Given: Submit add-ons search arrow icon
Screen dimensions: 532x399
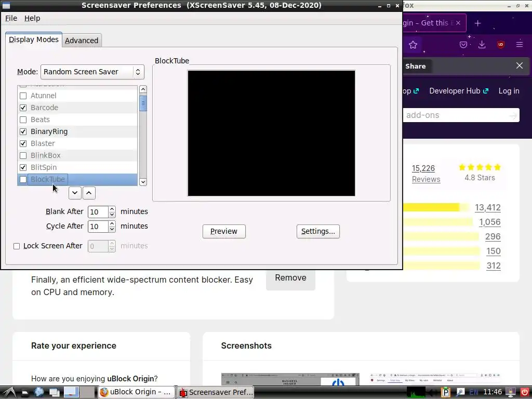Looking at the screenshot, I should click(513, 115).
